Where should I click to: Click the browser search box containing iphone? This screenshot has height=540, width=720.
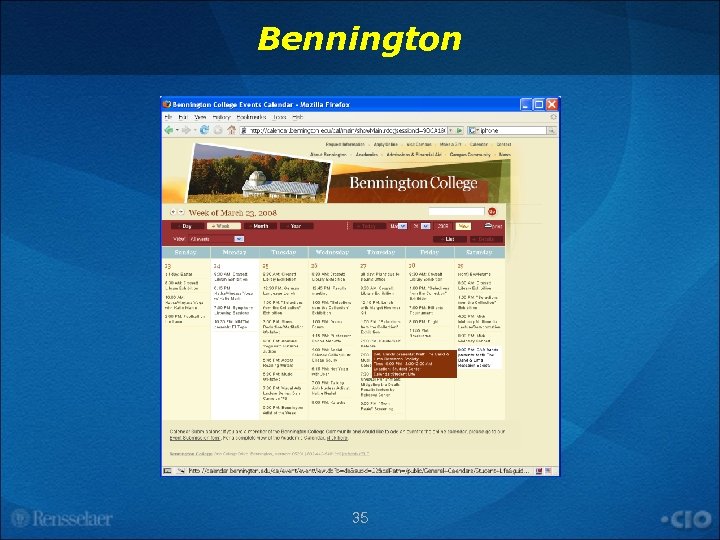(512, 131)
